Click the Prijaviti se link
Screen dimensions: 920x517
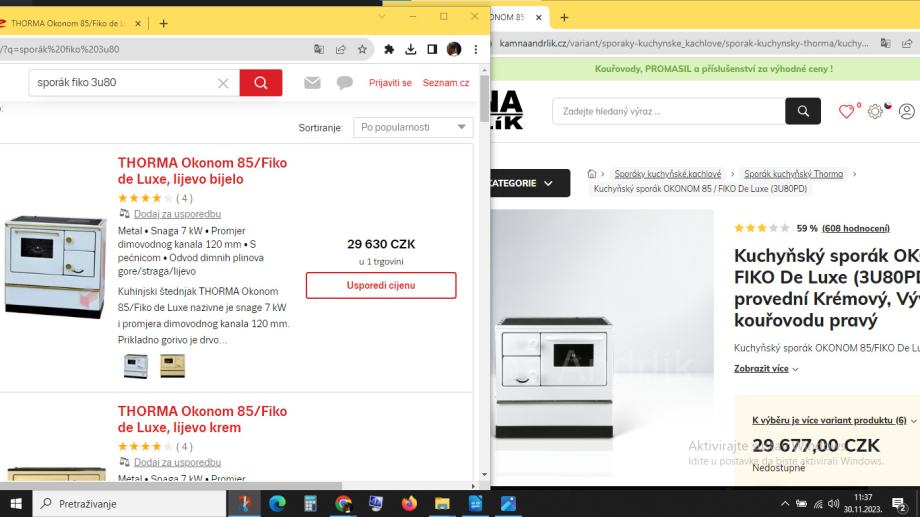click(390, 83)
